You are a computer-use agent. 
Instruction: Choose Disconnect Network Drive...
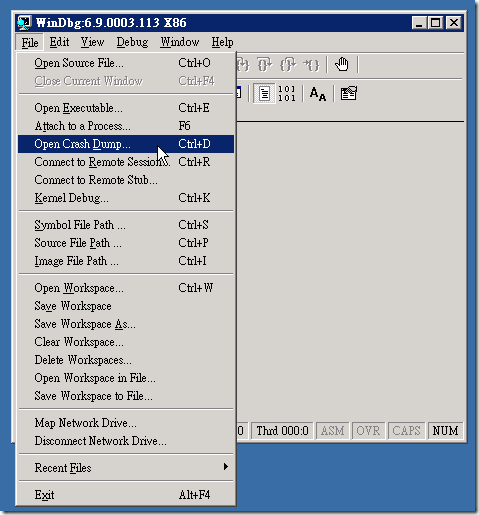pyautogui.click(x=126, y=441)
